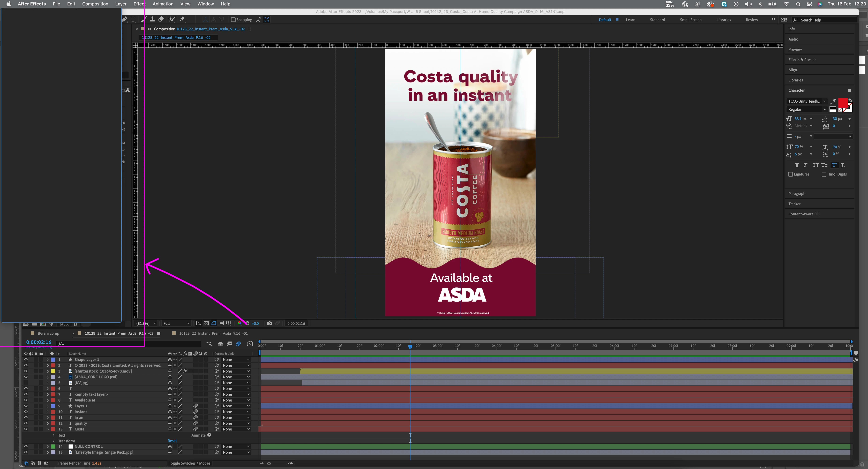Switch to the BG ani comp tab
868x469 pixels.
(48, 334)
